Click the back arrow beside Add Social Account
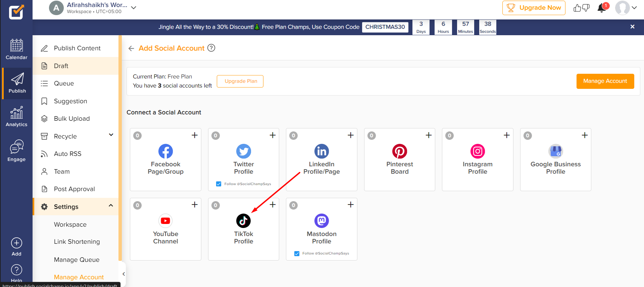644x287 pixels. pyautogui.click(x=131, y=49)
